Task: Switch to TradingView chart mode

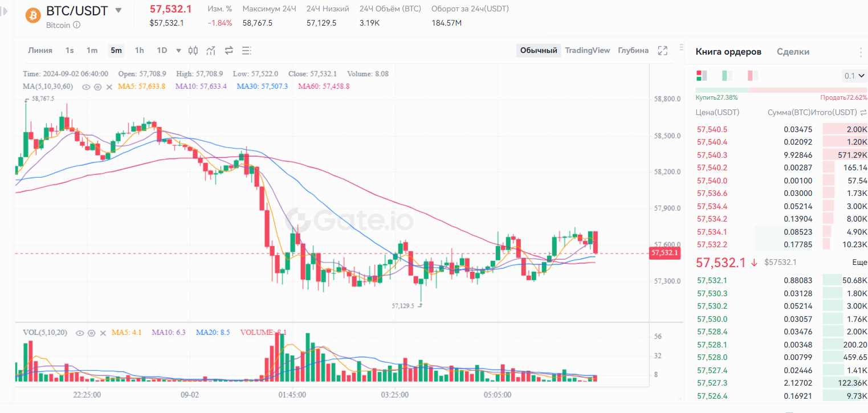Action: [587, 51]
